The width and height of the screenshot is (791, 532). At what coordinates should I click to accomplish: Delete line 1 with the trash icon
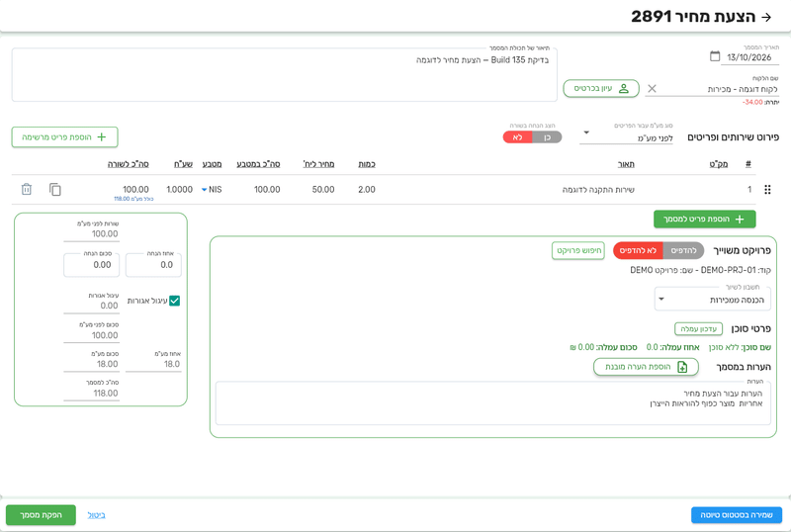pos(27,189)
